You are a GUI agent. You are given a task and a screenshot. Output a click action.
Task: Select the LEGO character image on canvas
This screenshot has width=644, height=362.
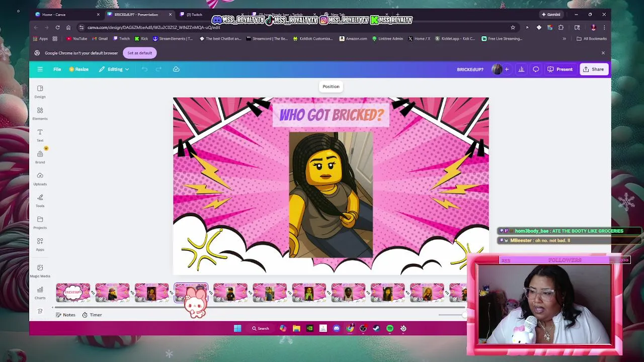click(x=331, y=195)
